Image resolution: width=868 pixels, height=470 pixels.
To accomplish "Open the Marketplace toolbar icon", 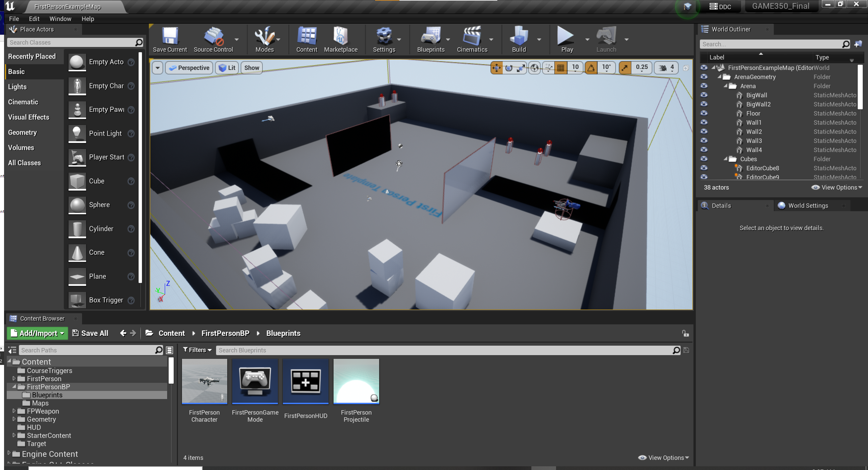I will [341, 39].
